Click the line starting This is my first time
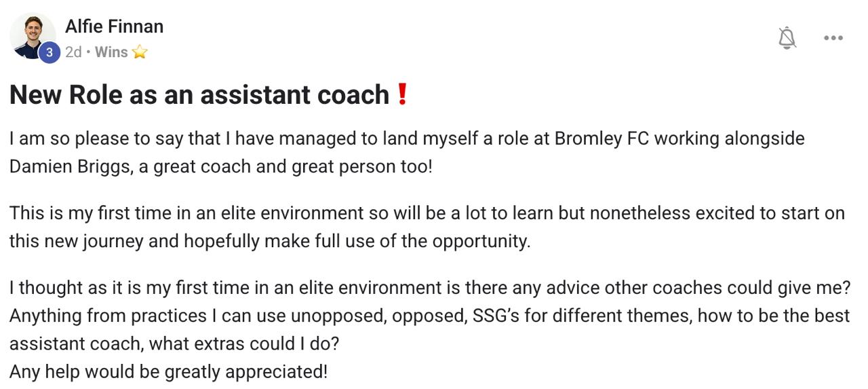 pyautogui.click(x=427, y=213)
